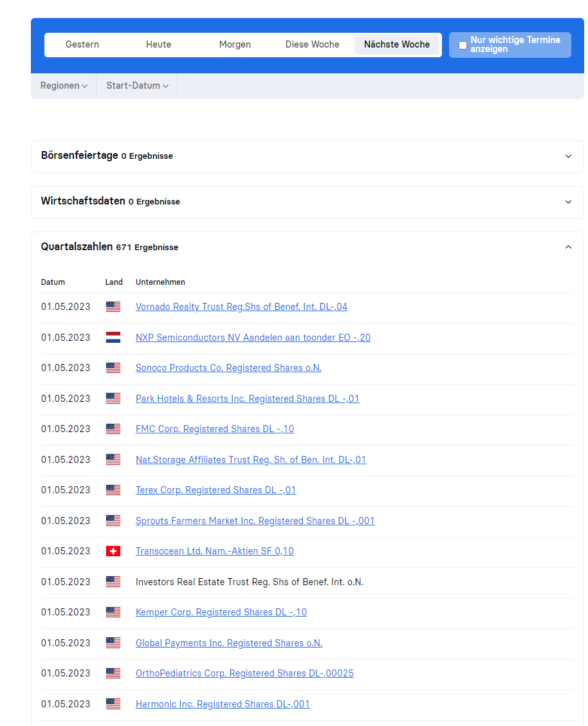Viewport: 588px width, 726px height.
Task: Switch to the Heute tab
Action: pyautogui.click(x=158, y=44)
